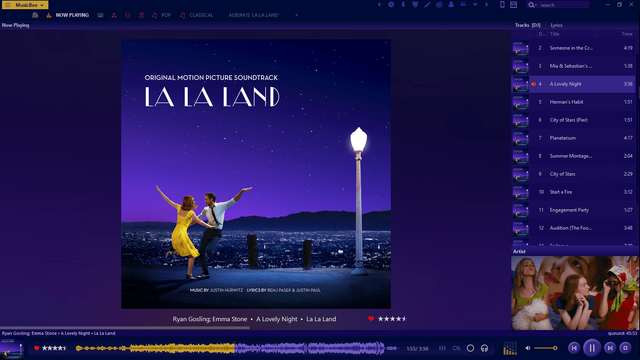Seek within the waveform progress bar
Viewport: 640px width, 360px height.
coord(237,348)
